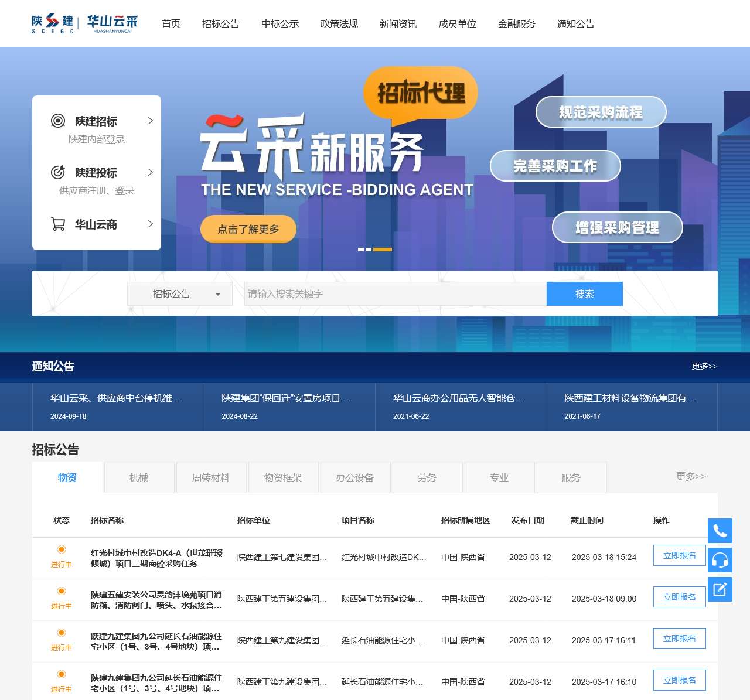Image resolution: width=750 pixels, height=700 pixels.
Task: Switch to the 物资框架 tab
Action: pyautogui.click(x=283, y=477)
